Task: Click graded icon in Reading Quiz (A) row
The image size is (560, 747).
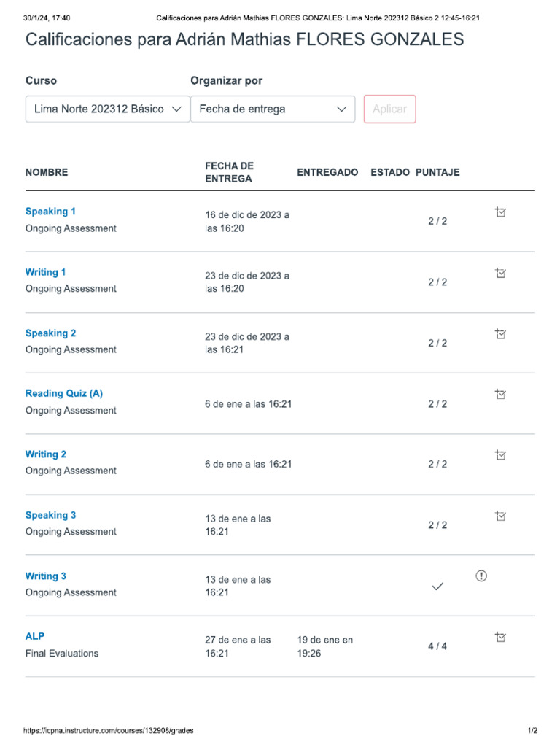Action: click(500, 394)
